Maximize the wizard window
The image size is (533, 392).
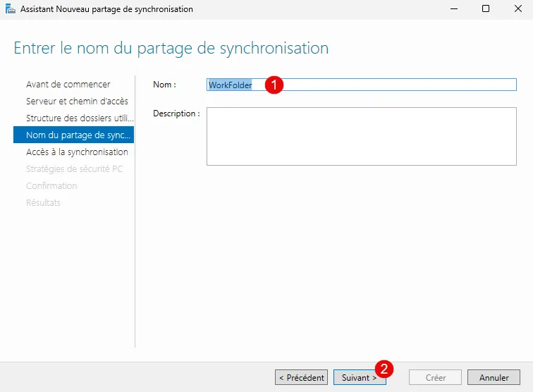coord(486,9)
